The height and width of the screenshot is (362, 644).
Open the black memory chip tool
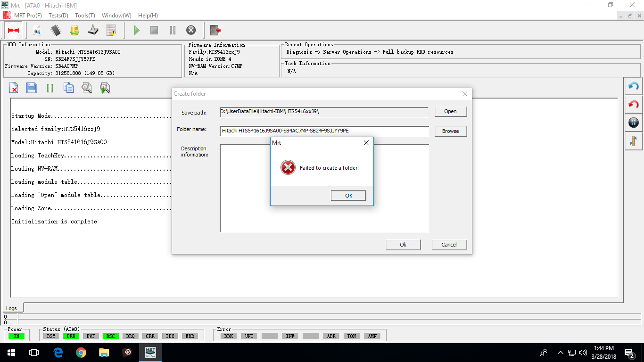[56, 30]
